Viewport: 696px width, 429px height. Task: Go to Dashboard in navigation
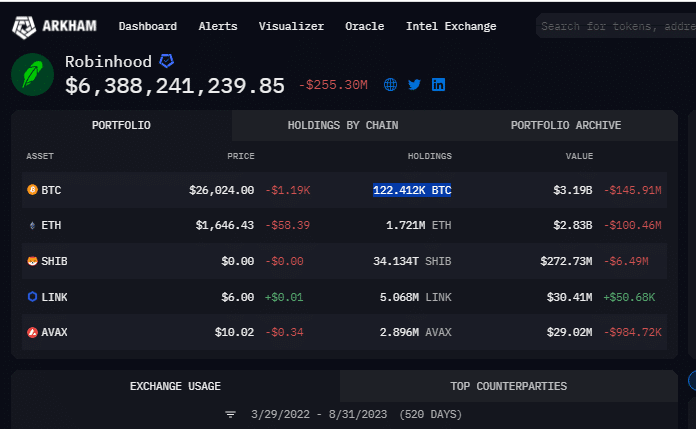point(147,26)
